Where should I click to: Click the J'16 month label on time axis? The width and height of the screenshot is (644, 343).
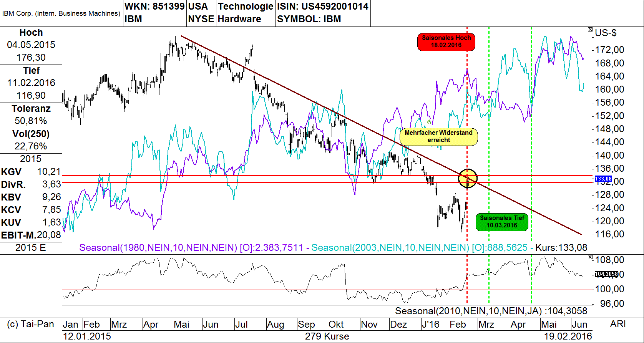click(431, 325)
